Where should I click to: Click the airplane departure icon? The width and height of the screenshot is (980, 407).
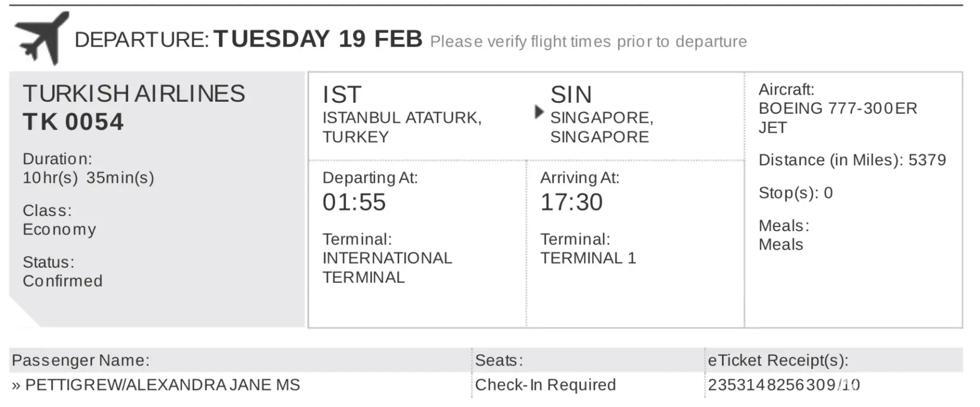(x=42, y=38)
